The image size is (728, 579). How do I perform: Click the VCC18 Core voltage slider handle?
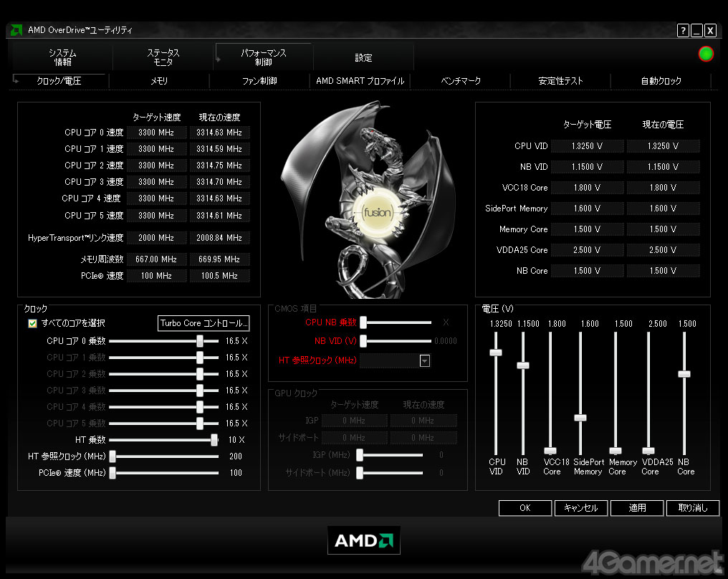[x=550, y=451]
